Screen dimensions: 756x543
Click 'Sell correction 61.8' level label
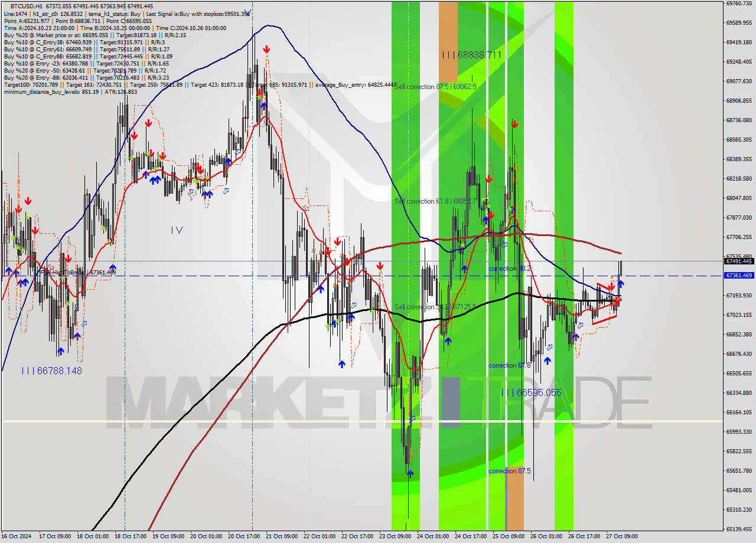click(435, 201)
